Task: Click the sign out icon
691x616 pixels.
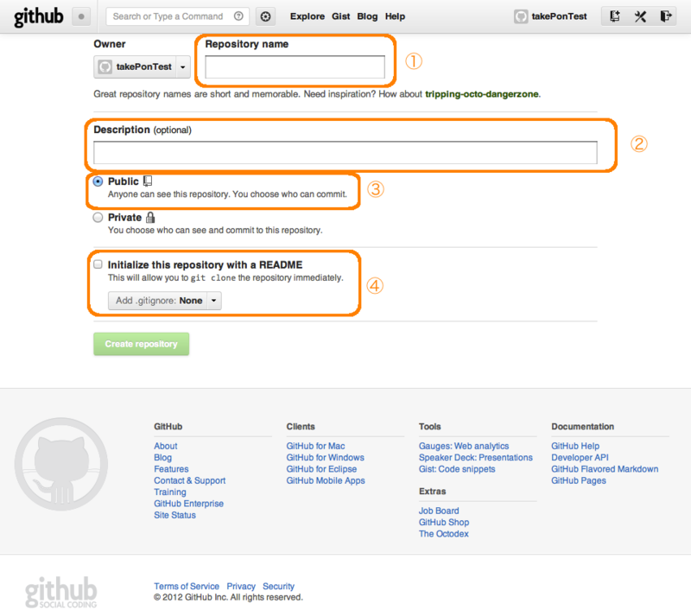Action: [x=665, y=16]
